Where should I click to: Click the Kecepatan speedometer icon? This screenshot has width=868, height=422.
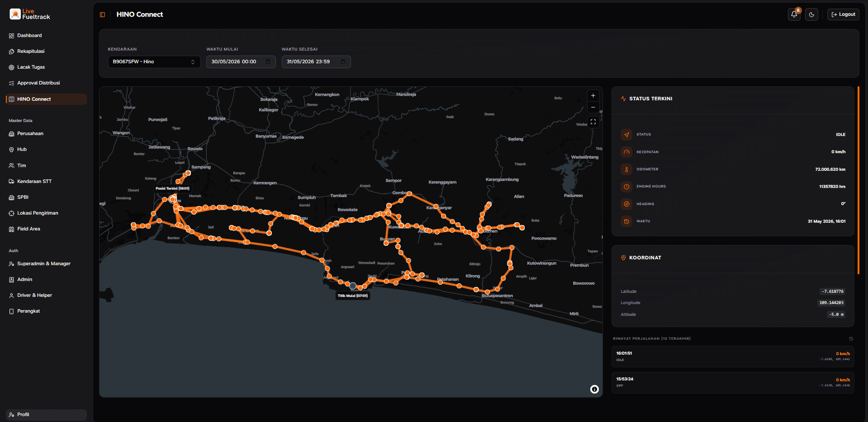pyautogui.click(x=626, y=152)
